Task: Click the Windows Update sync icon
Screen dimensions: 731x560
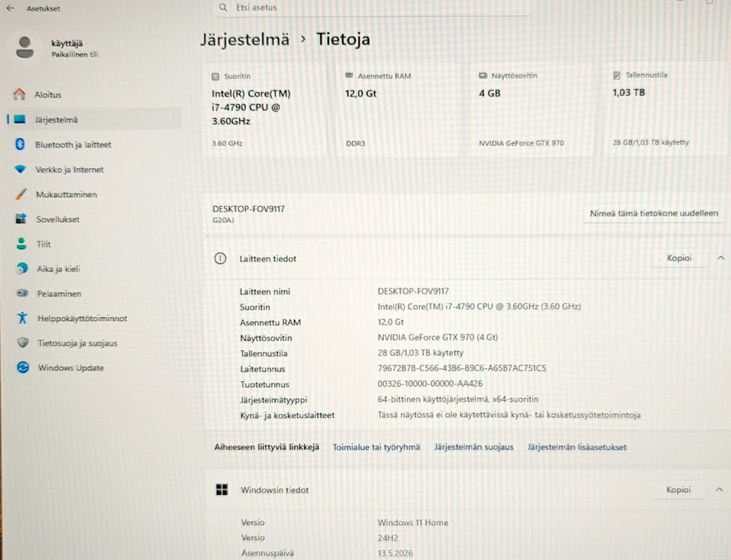Action: [x=23, y=367]
